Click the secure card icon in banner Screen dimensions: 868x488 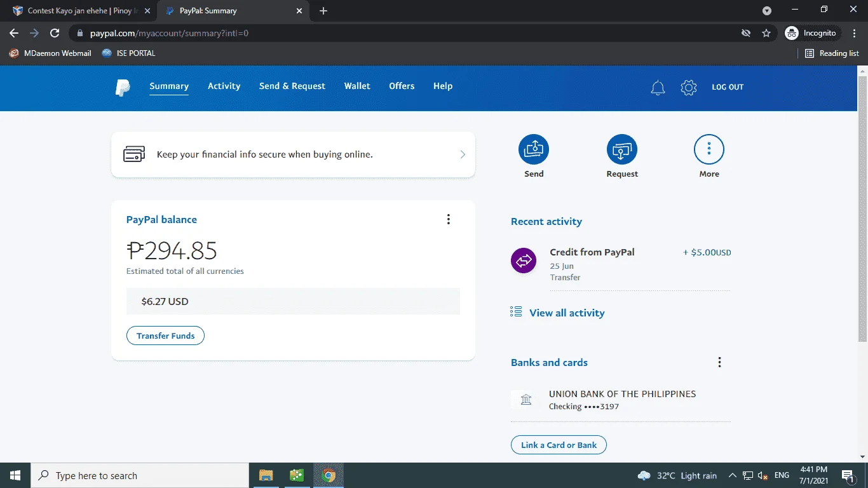pyautogui.click(x=134, y=154)
